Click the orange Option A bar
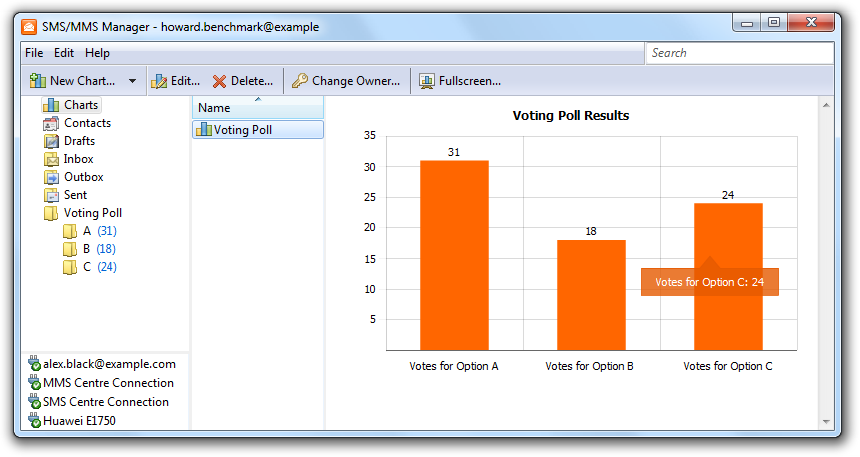 [x=454, y=255]
